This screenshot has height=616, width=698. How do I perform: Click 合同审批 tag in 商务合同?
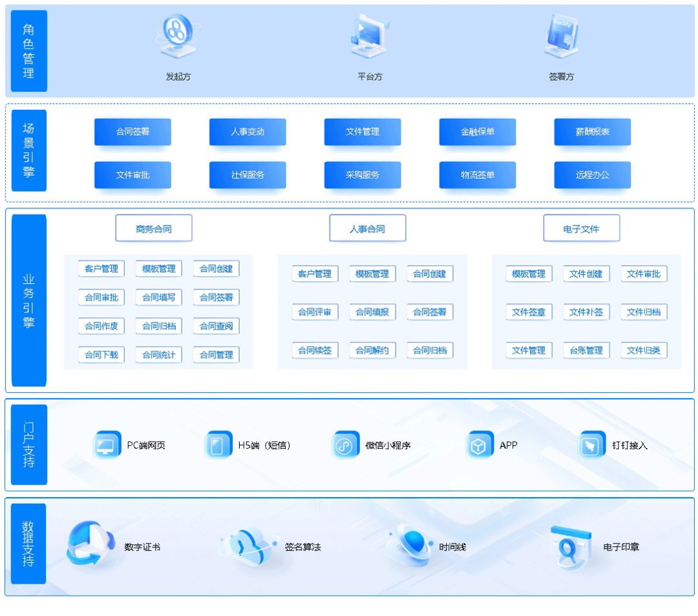(101, 297)
